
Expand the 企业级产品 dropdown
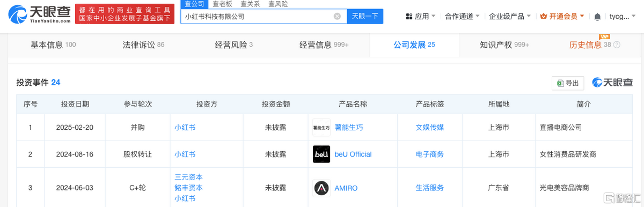[509, 17]
